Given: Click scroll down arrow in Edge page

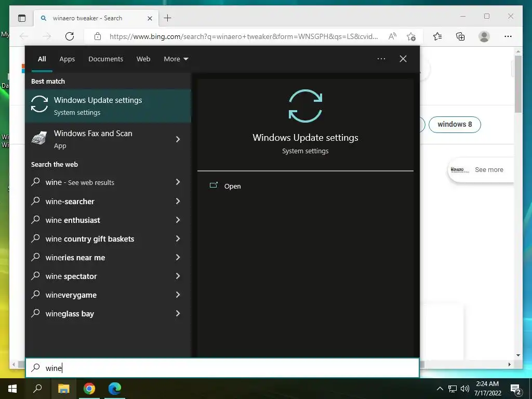Looking at the screenshot, I should [x=518, y=355].
